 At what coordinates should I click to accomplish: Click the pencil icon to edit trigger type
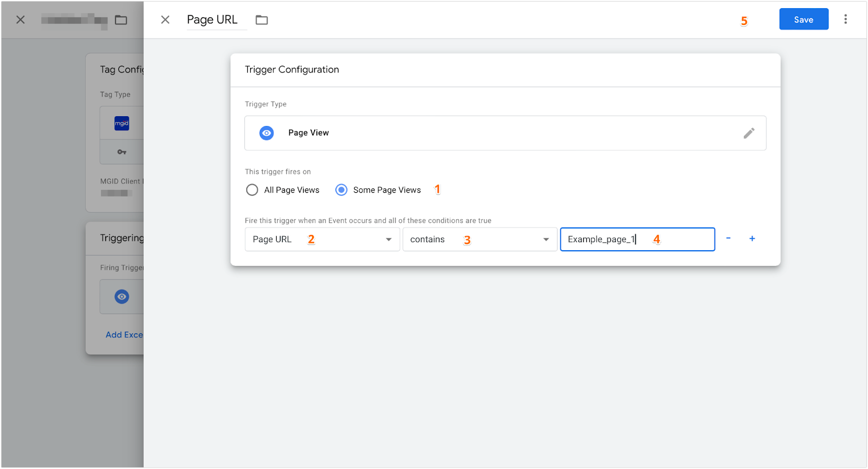(749, 133)
